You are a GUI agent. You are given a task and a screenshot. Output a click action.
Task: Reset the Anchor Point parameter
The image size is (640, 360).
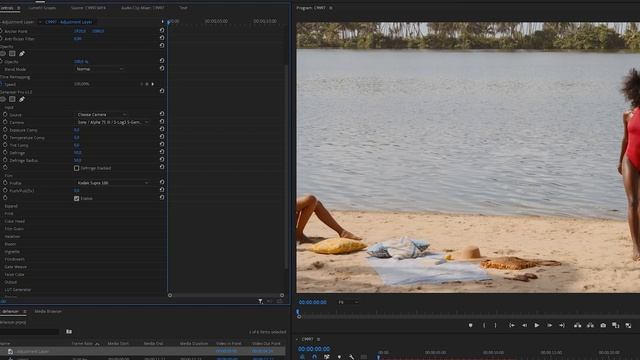coord(162,30)
